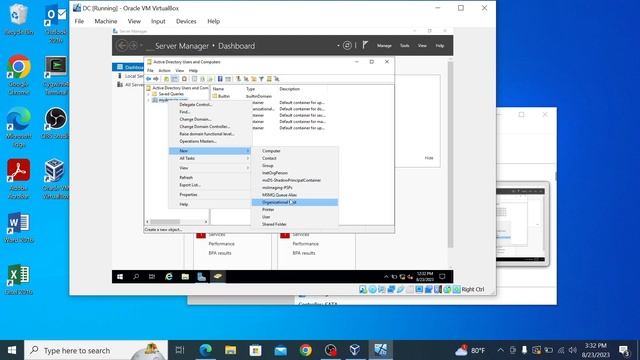Open the weather widget showing 80°F
640x360 pixels.
[x=470, y=350]
